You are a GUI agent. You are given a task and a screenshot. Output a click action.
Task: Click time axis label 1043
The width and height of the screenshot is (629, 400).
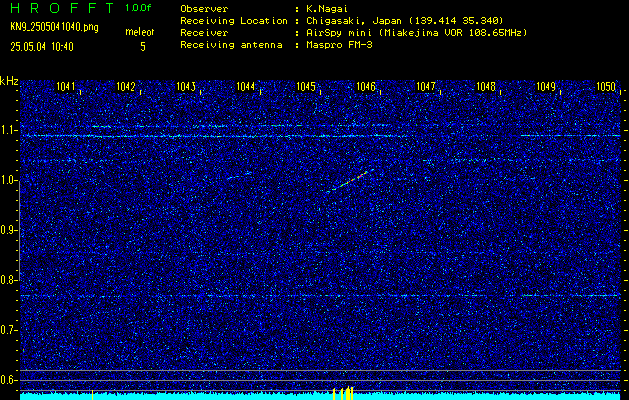pyautogui.click(x=186, y=87)
